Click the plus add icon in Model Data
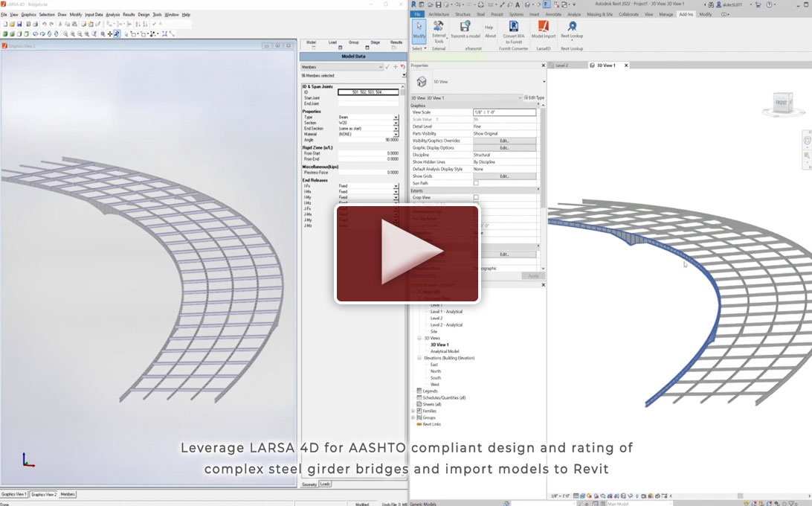Viewport: 812px width, 506px height. (x=395, y=67)
